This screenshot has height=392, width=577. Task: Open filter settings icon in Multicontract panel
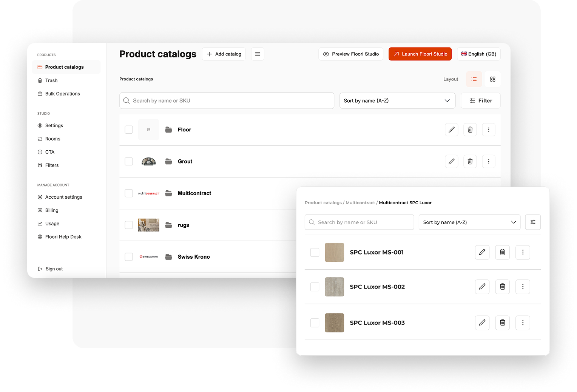[x=532, y=222]
